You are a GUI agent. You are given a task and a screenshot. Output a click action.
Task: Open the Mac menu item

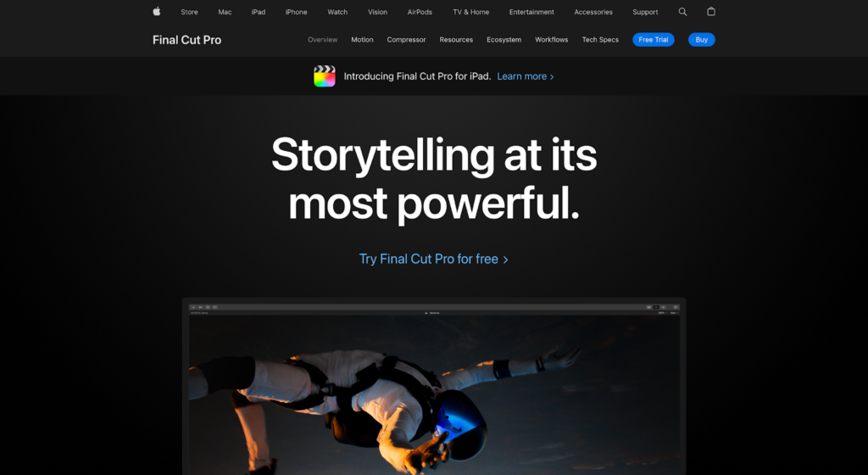click(x=225, y=12)
